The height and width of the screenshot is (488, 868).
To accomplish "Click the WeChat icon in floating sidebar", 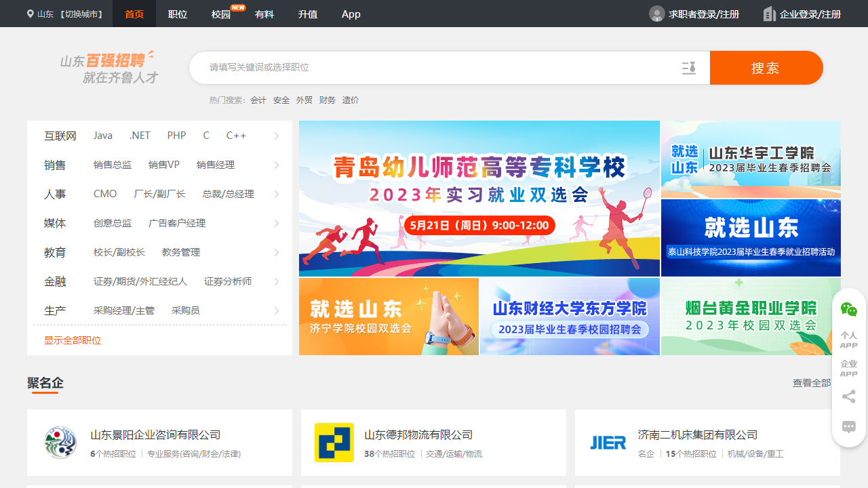I will click(x=849, y=310).
